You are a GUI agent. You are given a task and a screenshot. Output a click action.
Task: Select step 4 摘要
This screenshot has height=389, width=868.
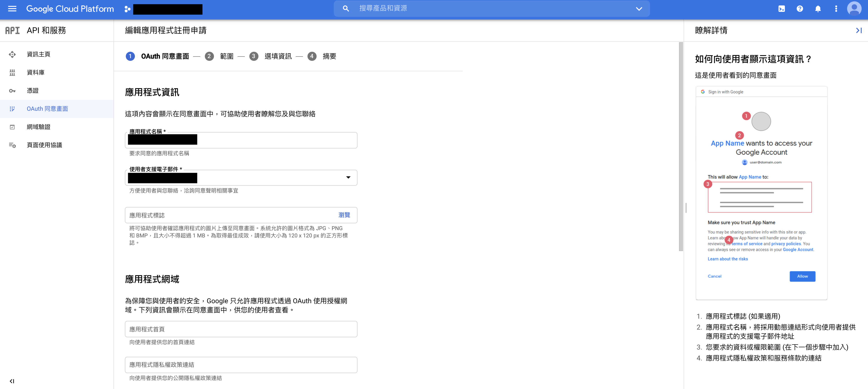point(322,56)
